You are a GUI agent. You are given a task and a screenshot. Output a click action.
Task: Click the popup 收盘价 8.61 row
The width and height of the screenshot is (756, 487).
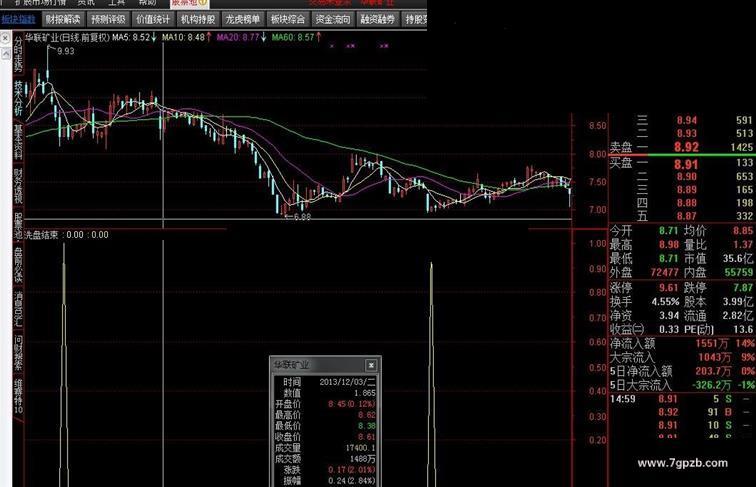coord(325,437)
